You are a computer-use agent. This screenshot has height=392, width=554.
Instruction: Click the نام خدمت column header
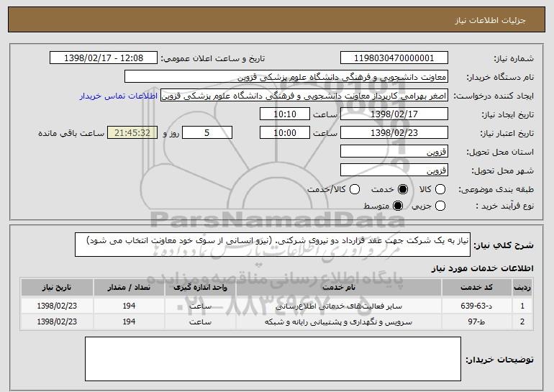click(338, 288)
